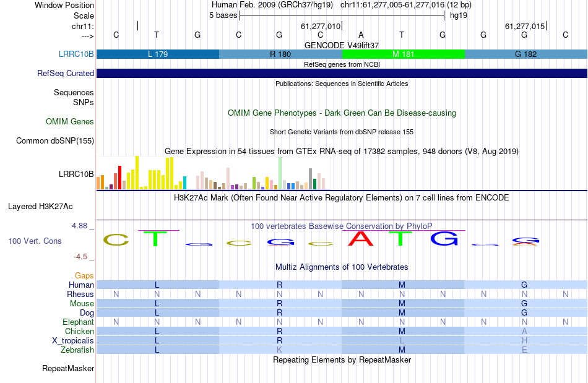The width and height of the screenshot is (588, 383).
Task: Click the Human species label
Action: pos(81,285)
